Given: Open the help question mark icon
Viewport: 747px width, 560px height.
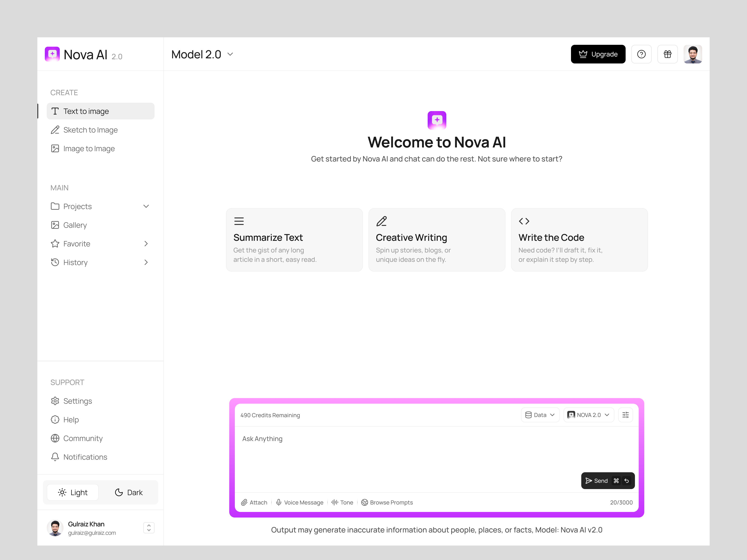Looking at the screenshot, I should (x=642, y=54).
